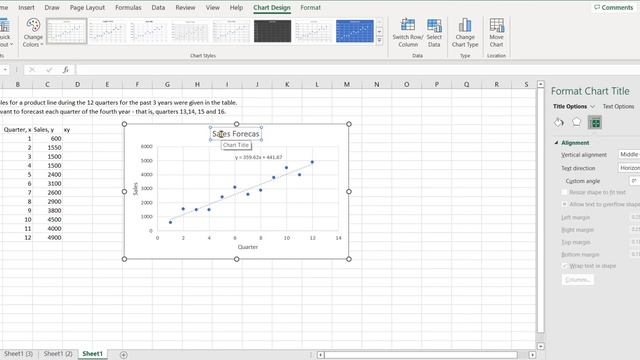This screenshot has width=640, height=360.
Task: Select Size & Properties icon
Action: click(595, 122)
